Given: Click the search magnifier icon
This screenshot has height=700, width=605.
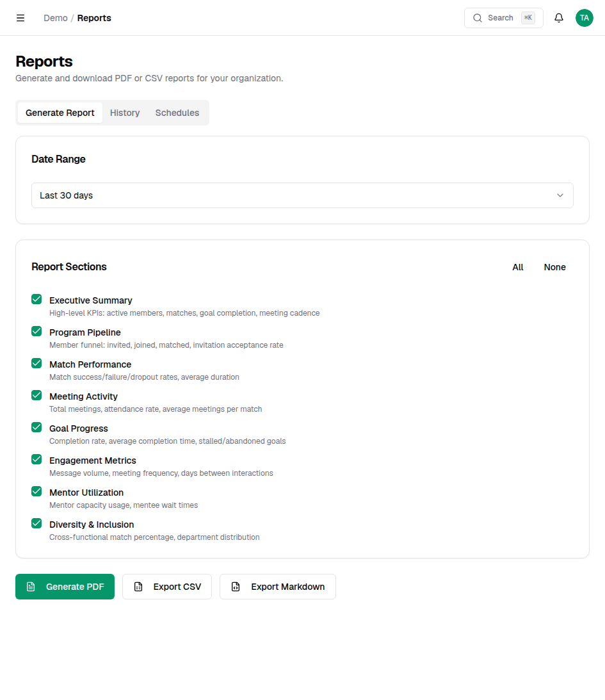Looking at the screenshot, I should 478,17.
